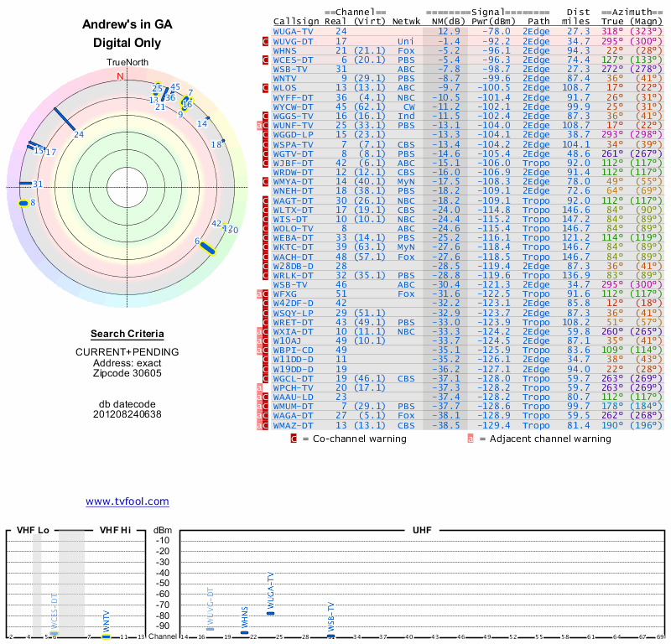
Task: Click the WNEH-DT callsign
Action: coord(293,191)
